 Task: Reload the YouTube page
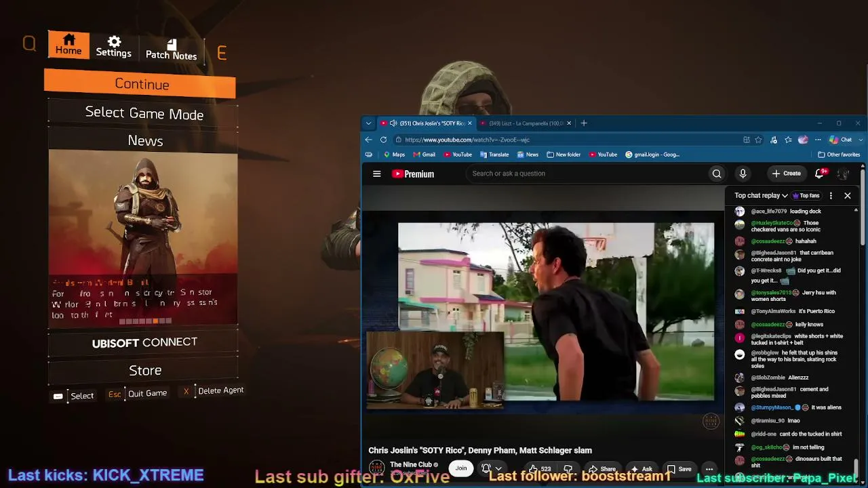[383, 140]
